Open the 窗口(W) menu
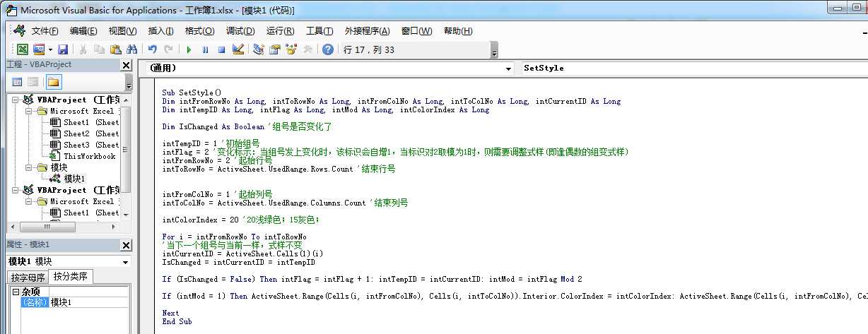The width and height of the screenshot is (868, 334). [x=416, y=31]
